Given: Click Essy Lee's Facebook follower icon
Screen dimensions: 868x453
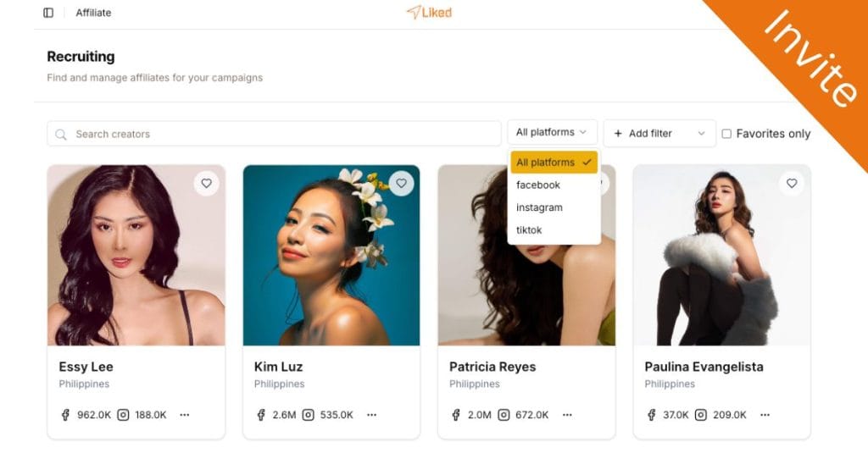Looking at the screenshot, I should coord(64,415).
